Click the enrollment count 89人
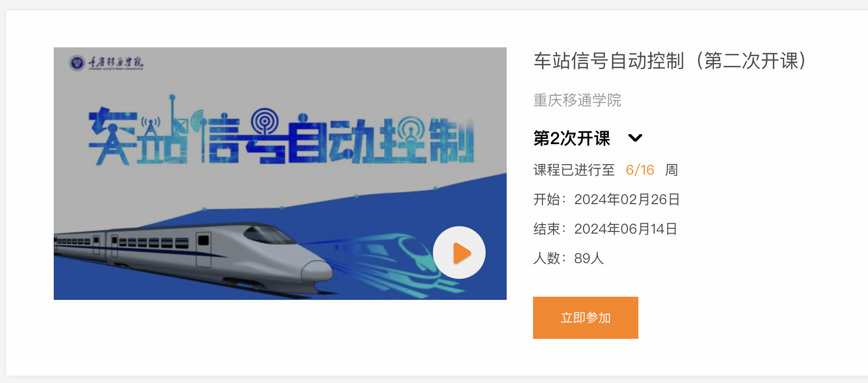Screen dimensions: 868x383 pyautogui.click(x=589, y=258)
